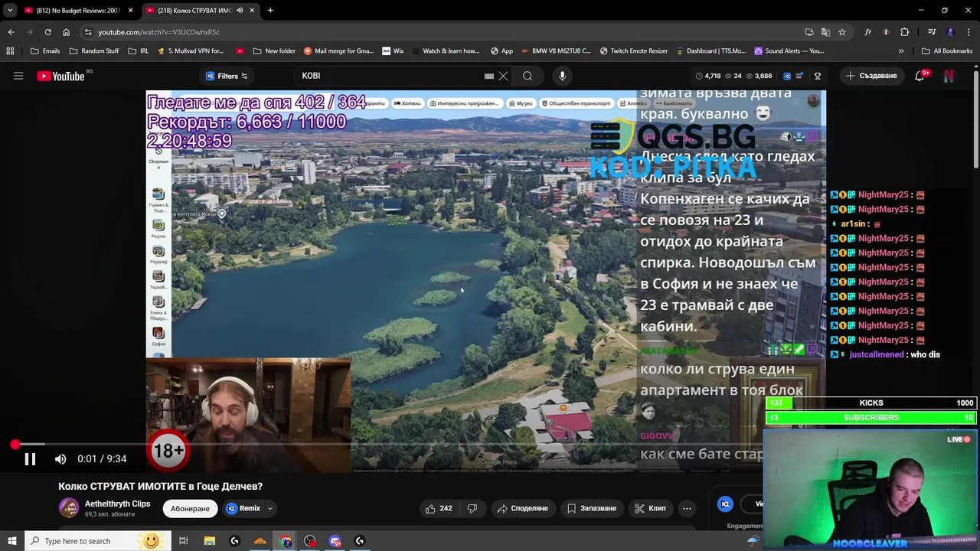Open the apps grid shortcut

pyautogui.click(x=10, y=51)
